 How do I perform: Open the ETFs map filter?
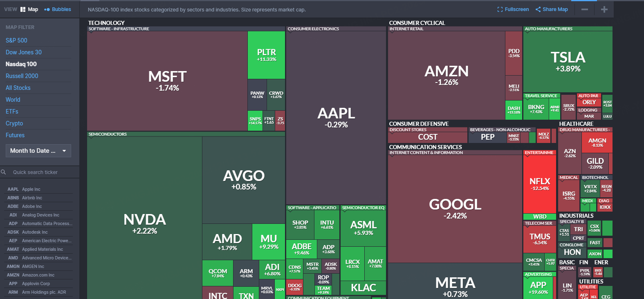point(12,112)
